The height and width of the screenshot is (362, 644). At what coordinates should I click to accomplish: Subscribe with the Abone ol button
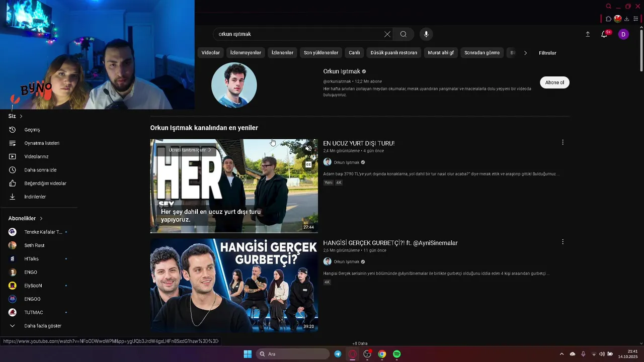(x=554, y=82)
